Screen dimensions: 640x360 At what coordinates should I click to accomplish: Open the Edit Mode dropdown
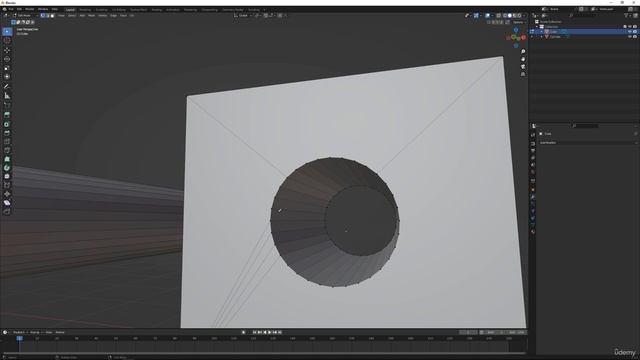[x=24, y=16]
